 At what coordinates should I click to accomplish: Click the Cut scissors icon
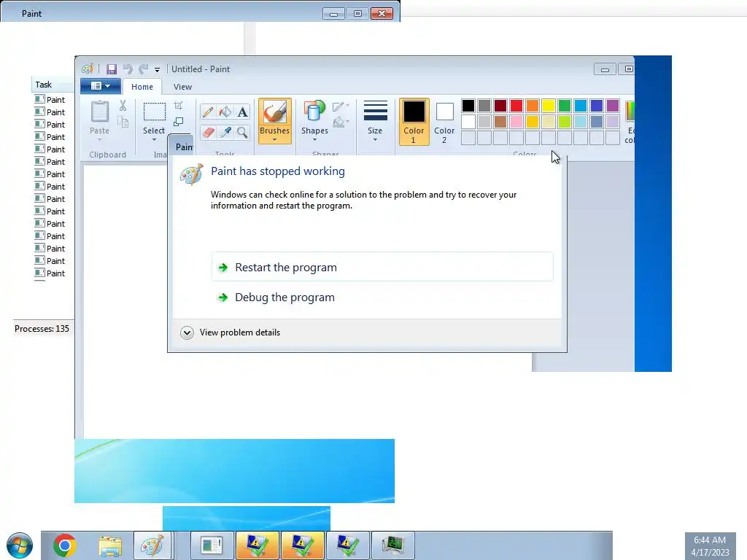point(123,106)
